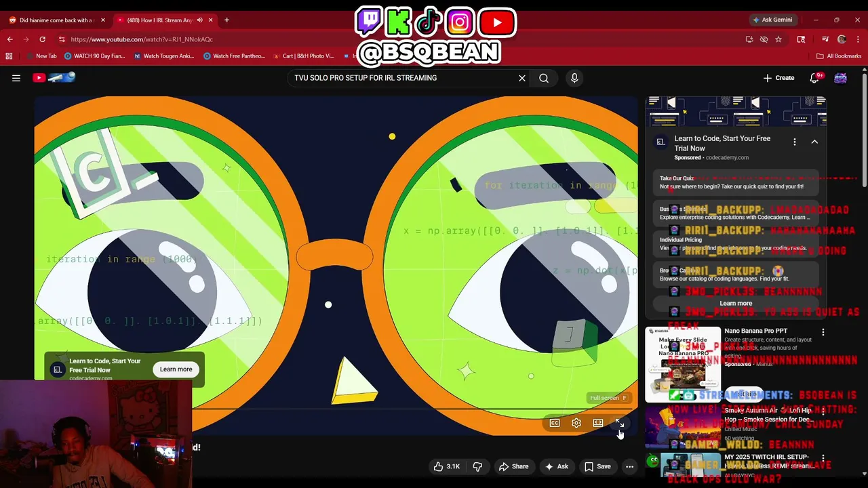Toggle closed captions on the video

tap(555, 423)
